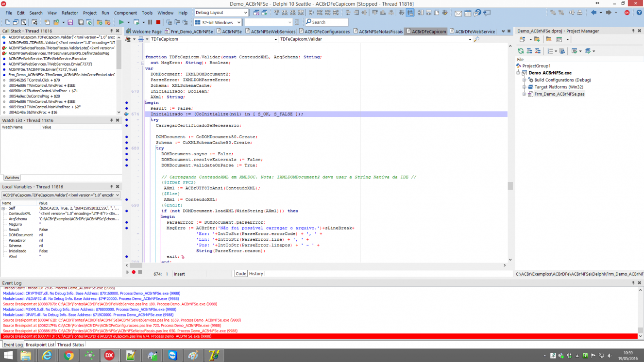Click the Forward navigation arrow
The width and height of the screenshot is (644, 362).
[608, 13]
